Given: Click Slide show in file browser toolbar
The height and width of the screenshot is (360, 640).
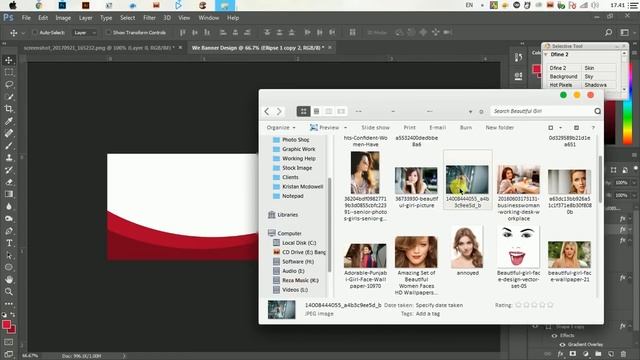Looking at the screenshot, I should coord(376,127).
